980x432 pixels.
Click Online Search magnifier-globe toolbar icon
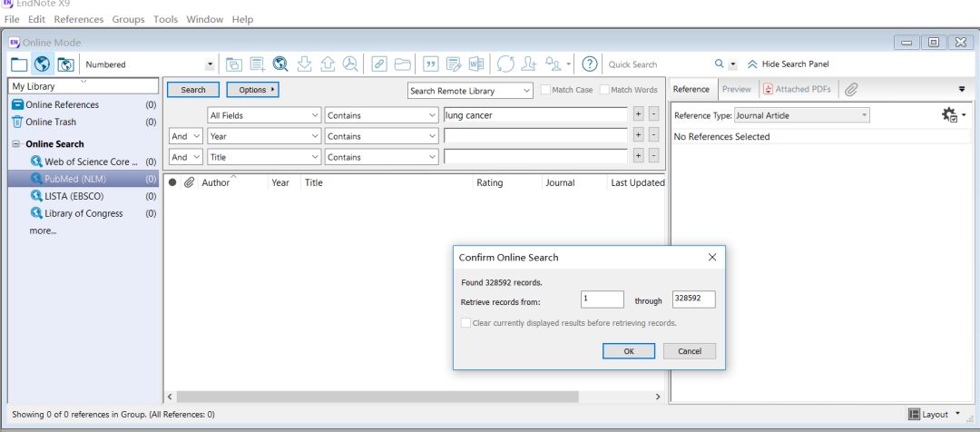click(280, 64)
